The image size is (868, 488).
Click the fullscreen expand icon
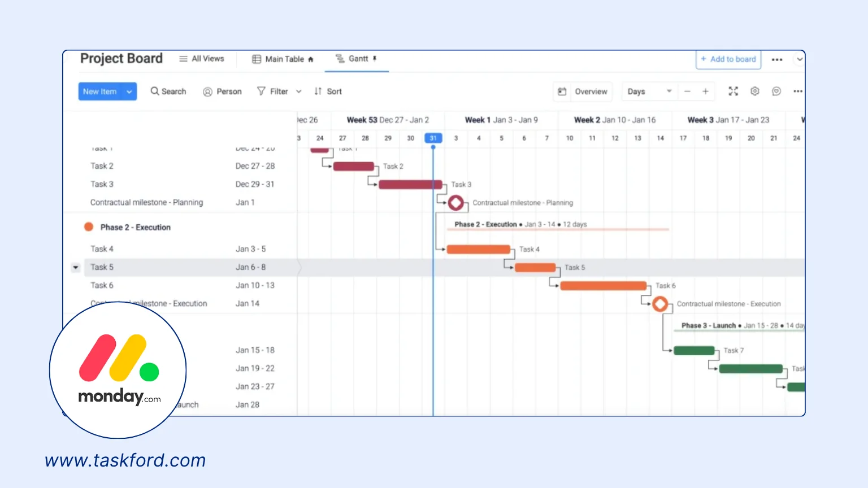point(733,91)
